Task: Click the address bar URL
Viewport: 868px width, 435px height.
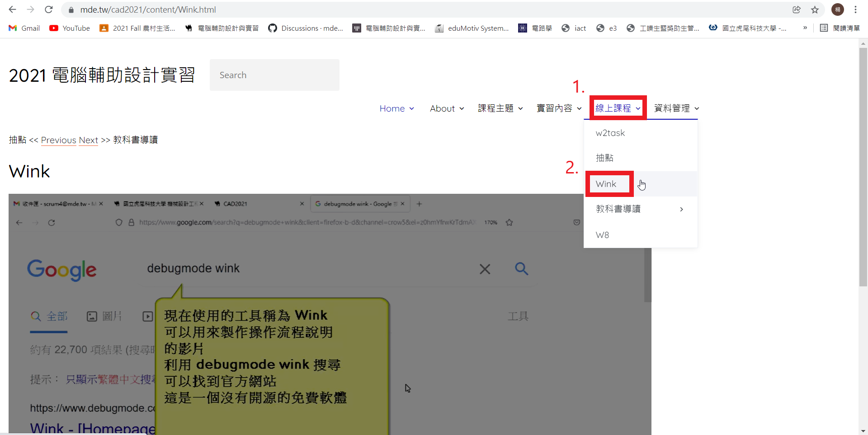Action: coord(148,9)
